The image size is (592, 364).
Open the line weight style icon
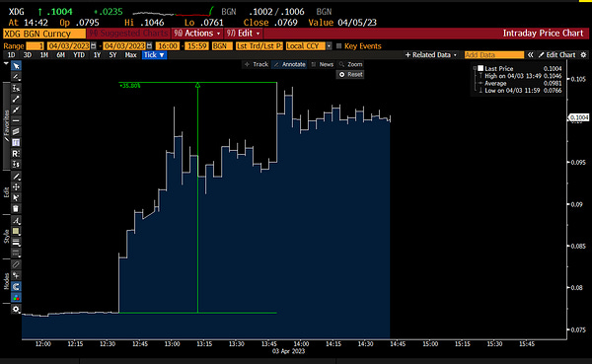click(16, 242)
